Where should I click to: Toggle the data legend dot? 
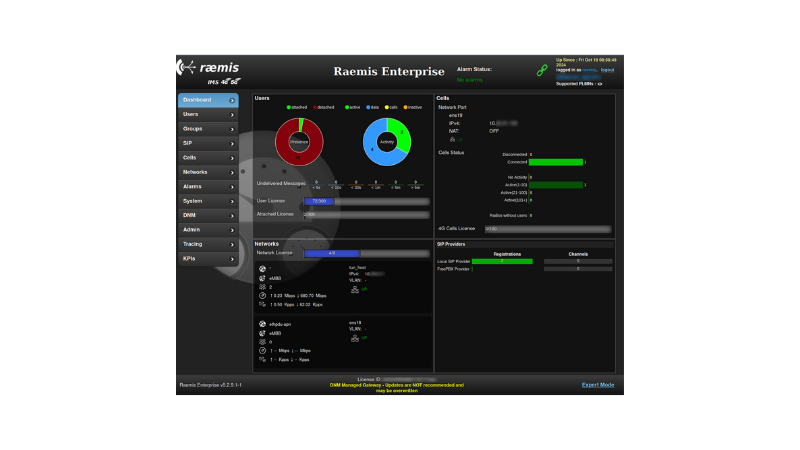tap(368, 107)
